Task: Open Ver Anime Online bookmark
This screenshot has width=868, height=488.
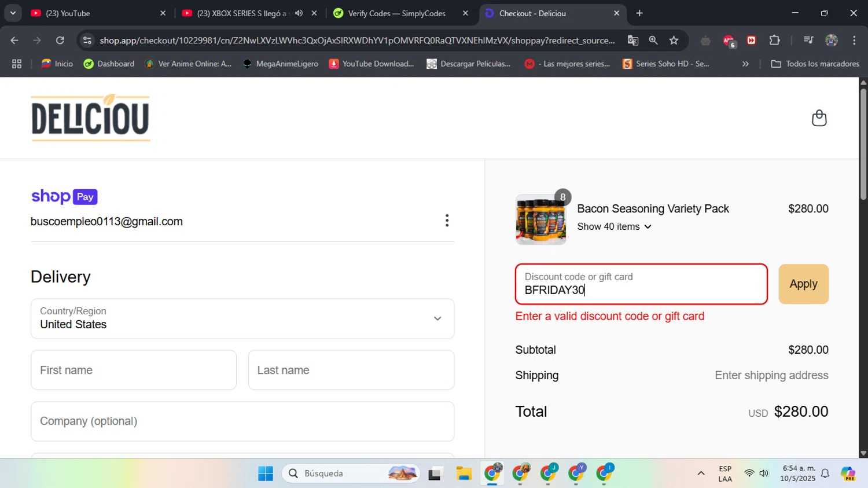Action: point(188,64)
